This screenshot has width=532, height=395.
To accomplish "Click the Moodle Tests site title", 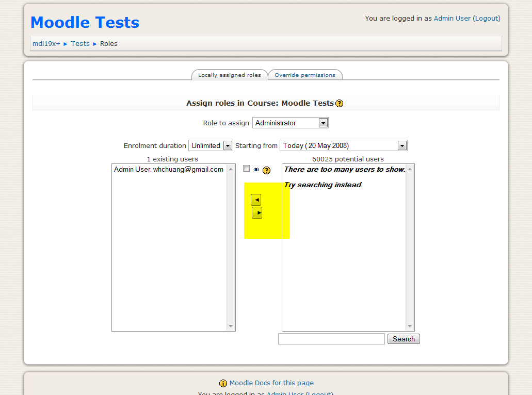I will coord(85,22).
